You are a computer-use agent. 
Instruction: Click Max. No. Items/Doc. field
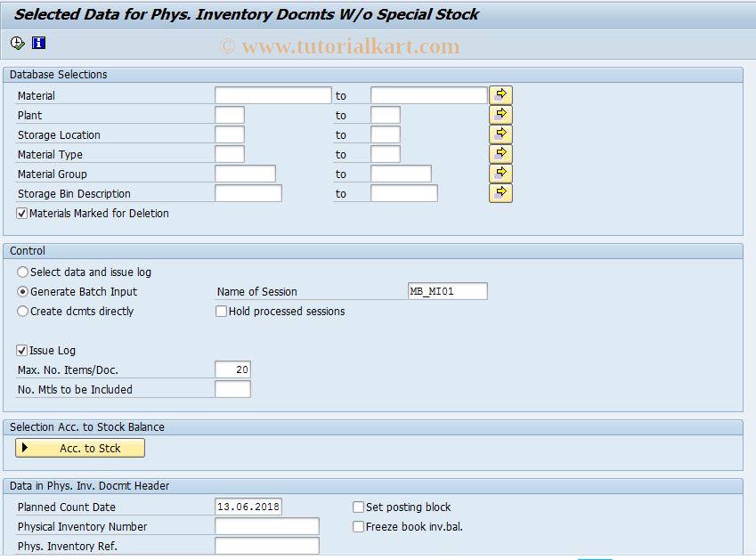coord(232,369)
